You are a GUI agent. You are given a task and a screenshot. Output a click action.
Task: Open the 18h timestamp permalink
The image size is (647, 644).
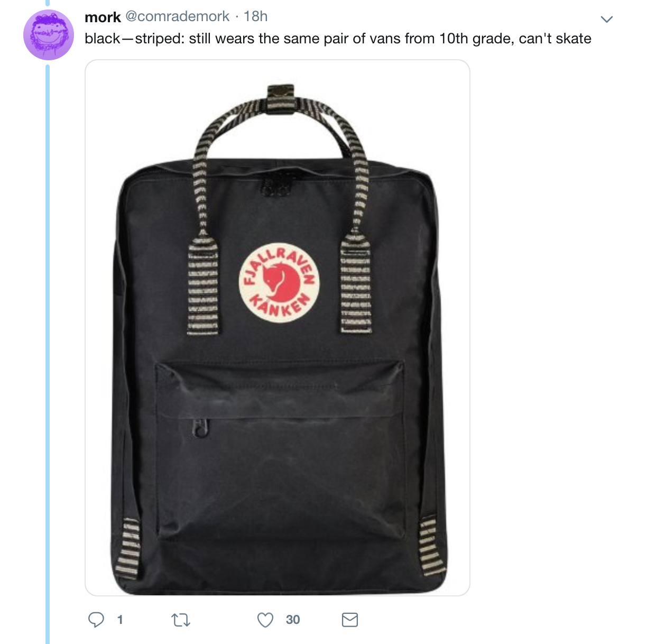pos(256,17)
